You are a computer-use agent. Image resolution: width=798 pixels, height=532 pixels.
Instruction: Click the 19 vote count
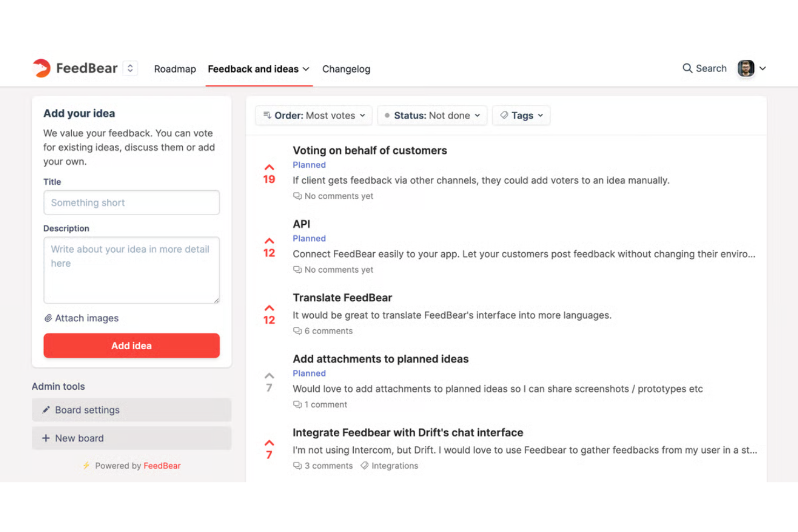point(269,179)
